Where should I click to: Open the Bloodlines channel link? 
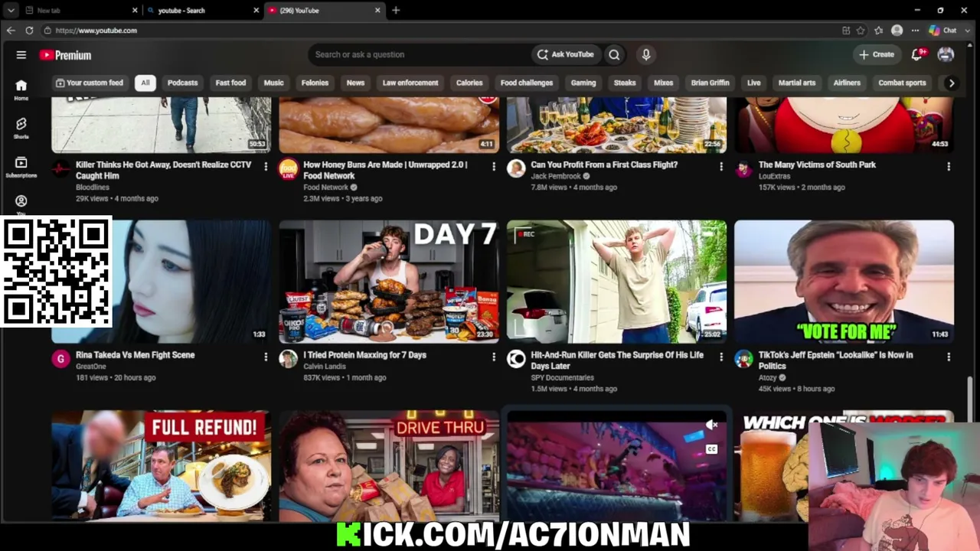click(x=93, y=187)
